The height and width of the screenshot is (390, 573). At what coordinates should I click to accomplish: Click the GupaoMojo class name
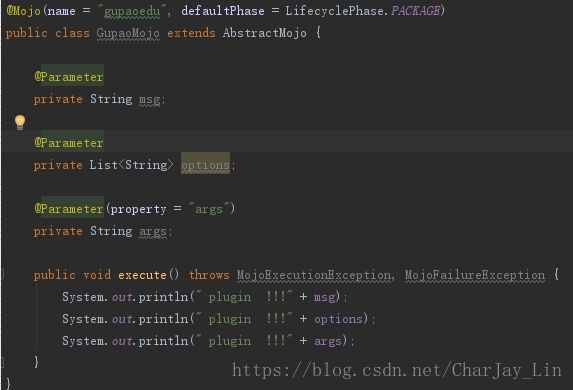128,33
